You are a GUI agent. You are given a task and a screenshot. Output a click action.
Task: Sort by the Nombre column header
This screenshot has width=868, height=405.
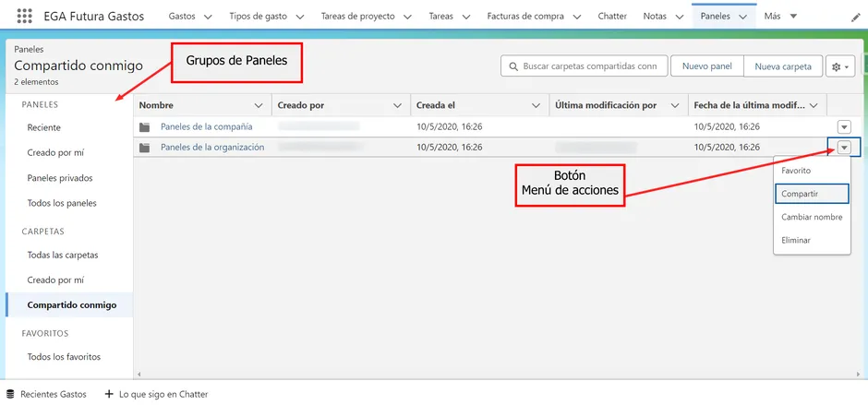tap(156, 105)
